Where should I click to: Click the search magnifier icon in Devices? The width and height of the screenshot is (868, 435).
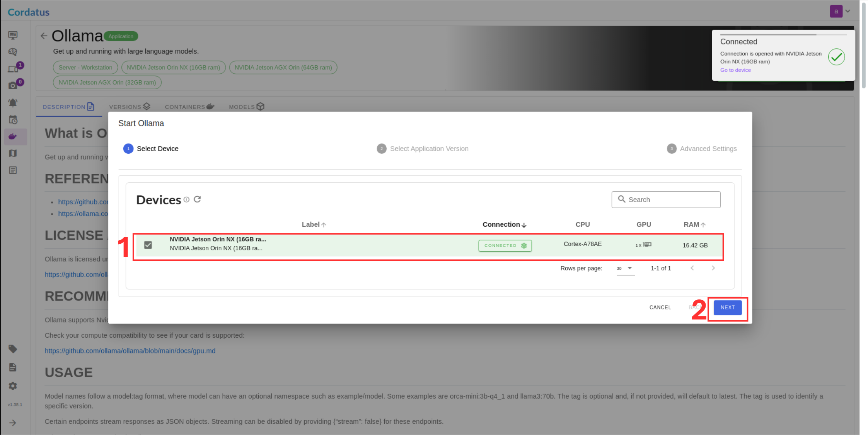click(x=621, y=199)
